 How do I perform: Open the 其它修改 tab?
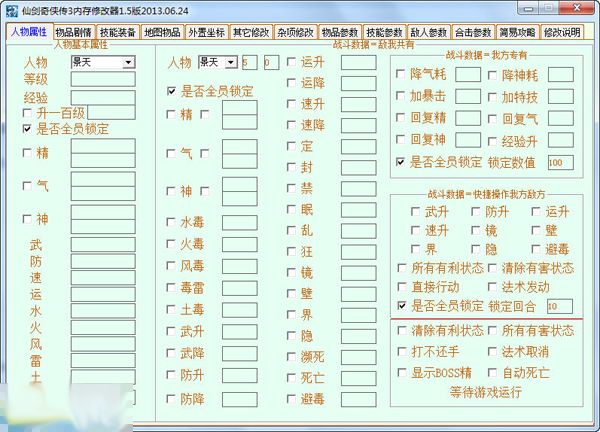click(251, 33)
